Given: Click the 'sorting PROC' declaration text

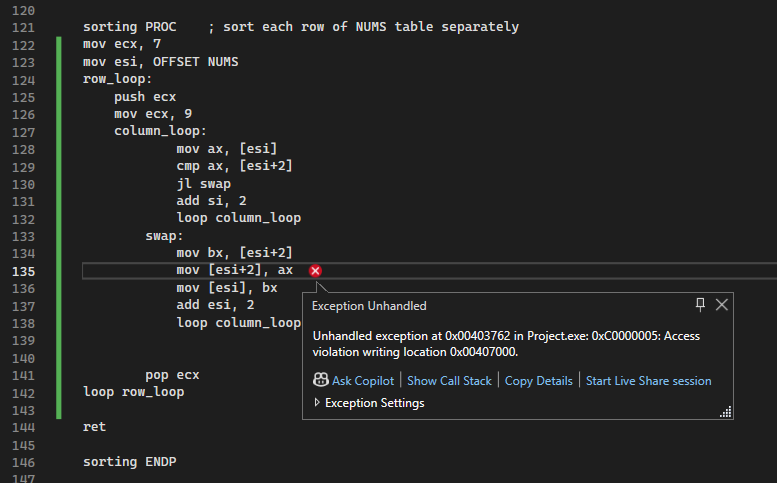Looking at the screenshot, I should [129, 27].
